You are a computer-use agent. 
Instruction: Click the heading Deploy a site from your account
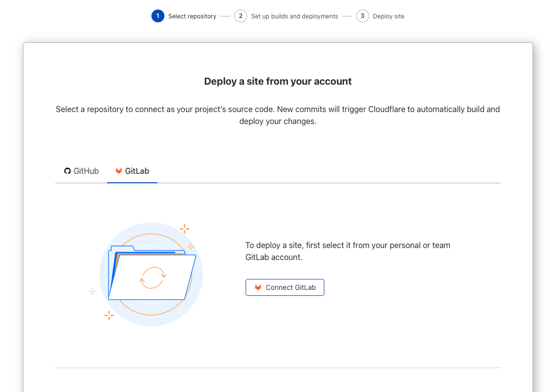tap(277, 81)
